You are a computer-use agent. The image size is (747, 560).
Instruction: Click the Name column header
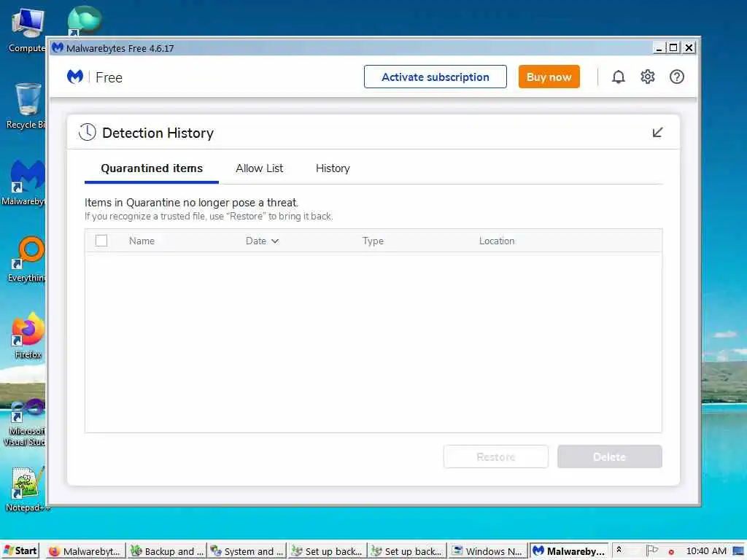[x=142, y=241]
